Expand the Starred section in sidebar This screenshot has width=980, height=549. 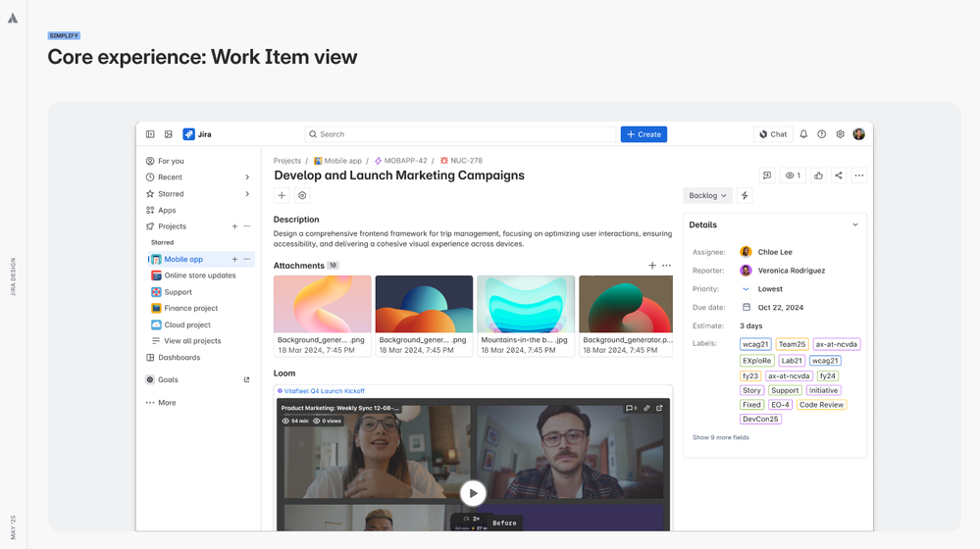247,194
